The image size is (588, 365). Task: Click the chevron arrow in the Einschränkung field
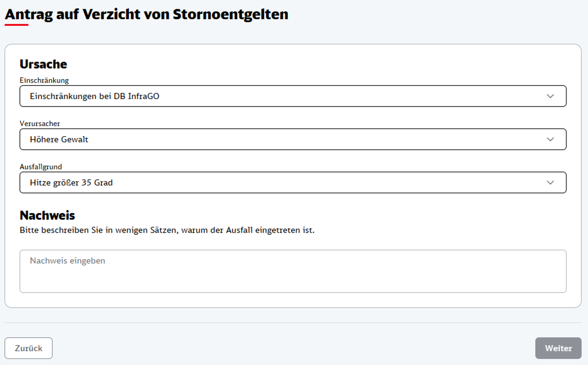pos(550,96)
